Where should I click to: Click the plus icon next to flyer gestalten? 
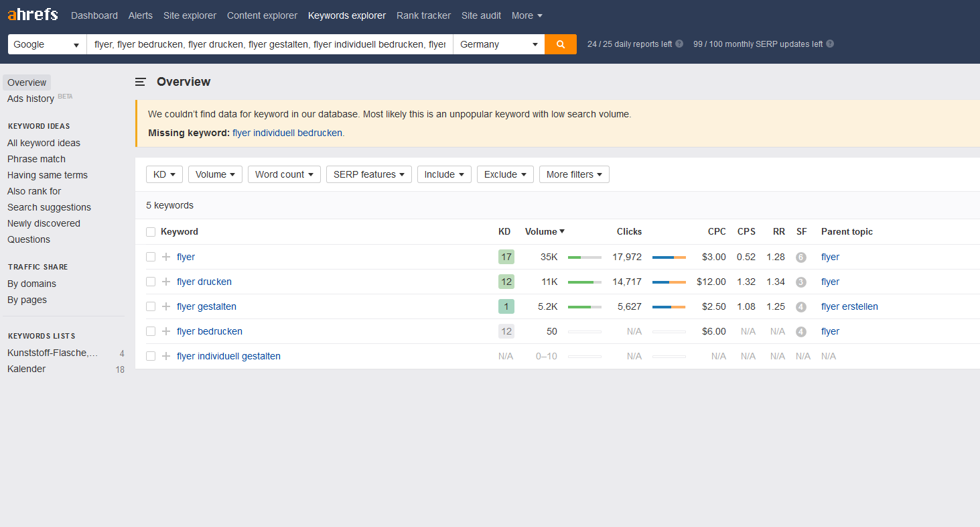point(166,306)
